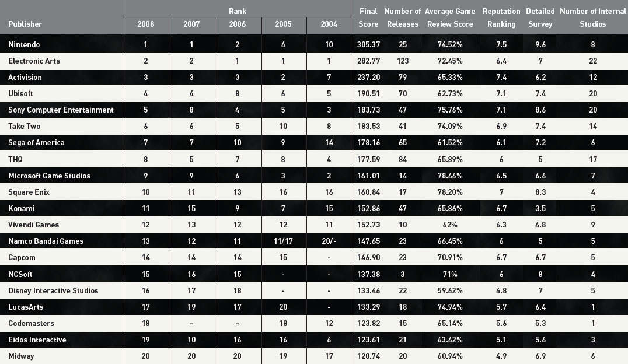Click the Electronic Arts publisher name
The width and height of the screenshot is (628, 364).
tap(34, 61)
